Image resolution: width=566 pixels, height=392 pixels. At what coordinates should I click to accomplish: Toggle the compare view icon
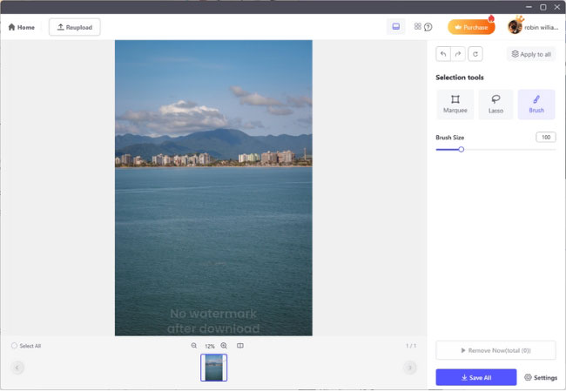point(240,346)
